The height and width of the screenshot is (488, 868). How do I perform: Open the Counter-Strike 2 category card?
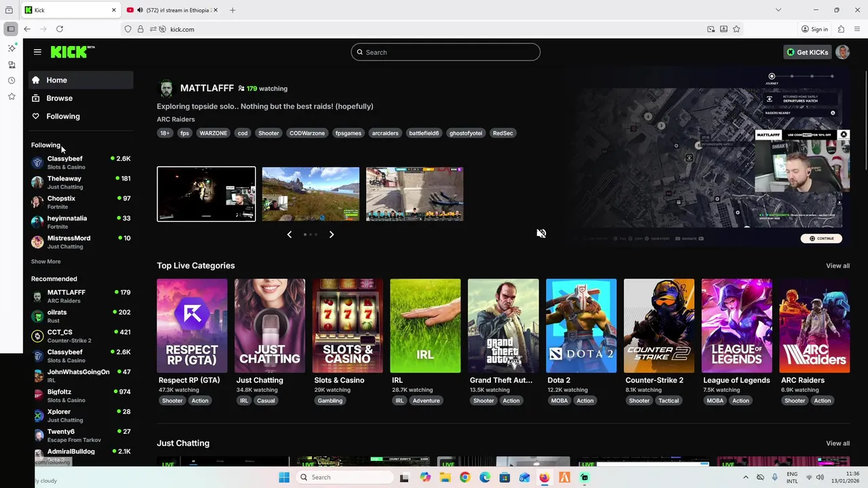pos(659,326)
